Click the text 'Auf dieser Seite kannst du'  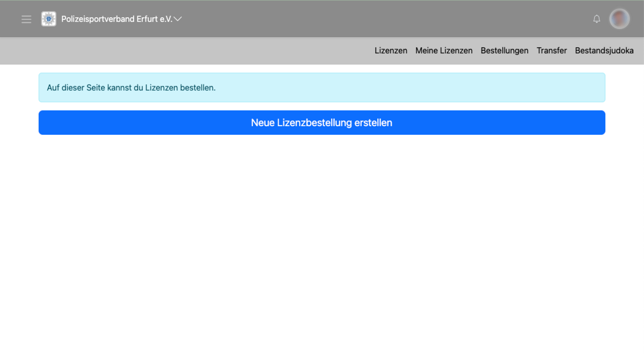pyautogui.click(x=95, y=88)
